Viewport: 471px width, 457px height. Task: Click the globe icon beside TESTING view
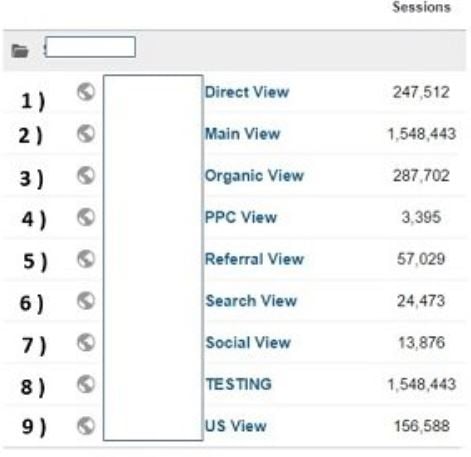click(x=86, y=384)
